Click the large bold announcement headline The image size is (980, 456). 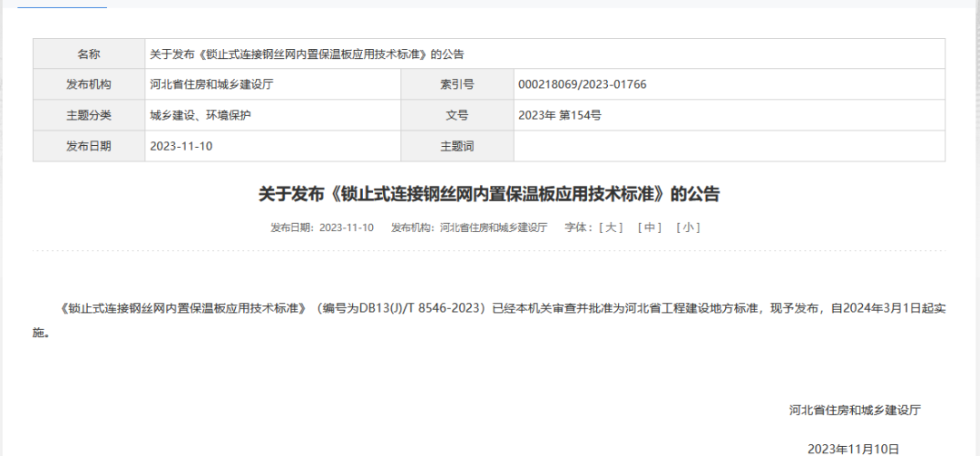(489, 194)
